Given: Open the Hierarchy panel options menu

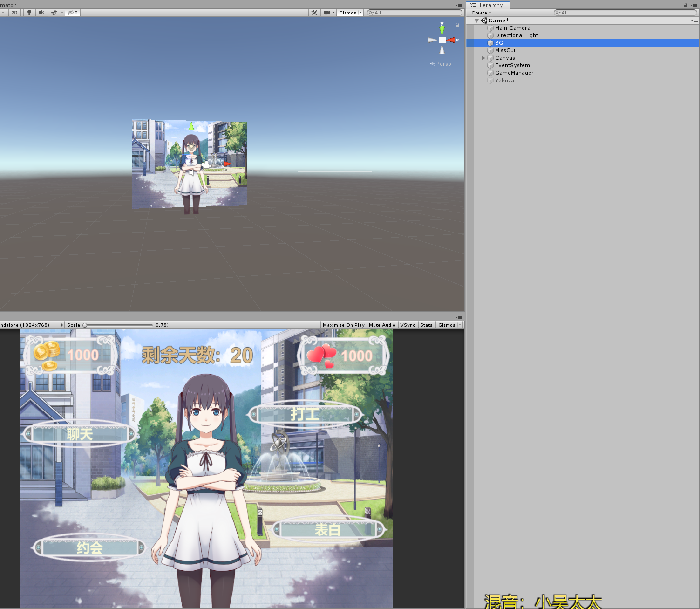Looking at the screenshot, I should (x=694, y=5).
